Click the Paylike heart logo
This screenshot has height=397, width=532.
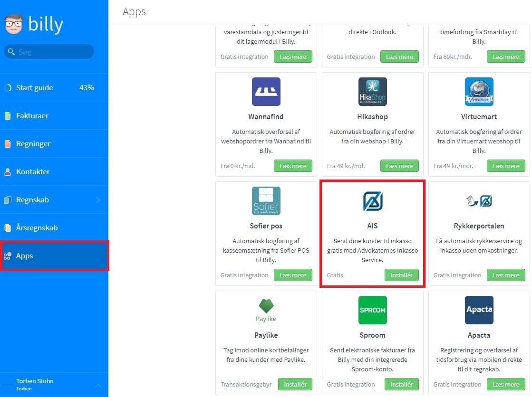tap(266, 306)
